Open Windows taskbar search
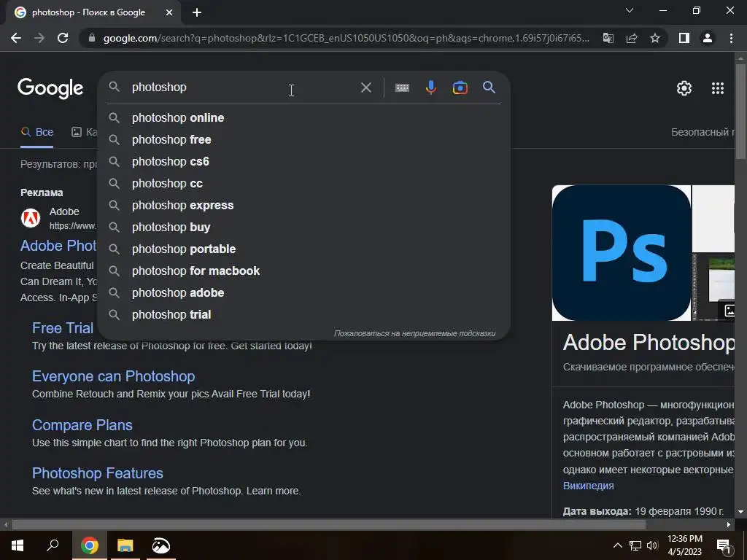The width and height of the screenshot is (747, 560). pos(53,545)
